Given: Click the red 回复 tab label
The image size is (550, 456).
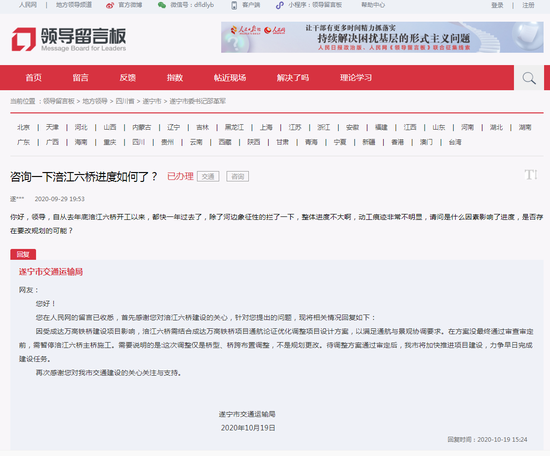Looking at the screenshot, I should (23, 254).
